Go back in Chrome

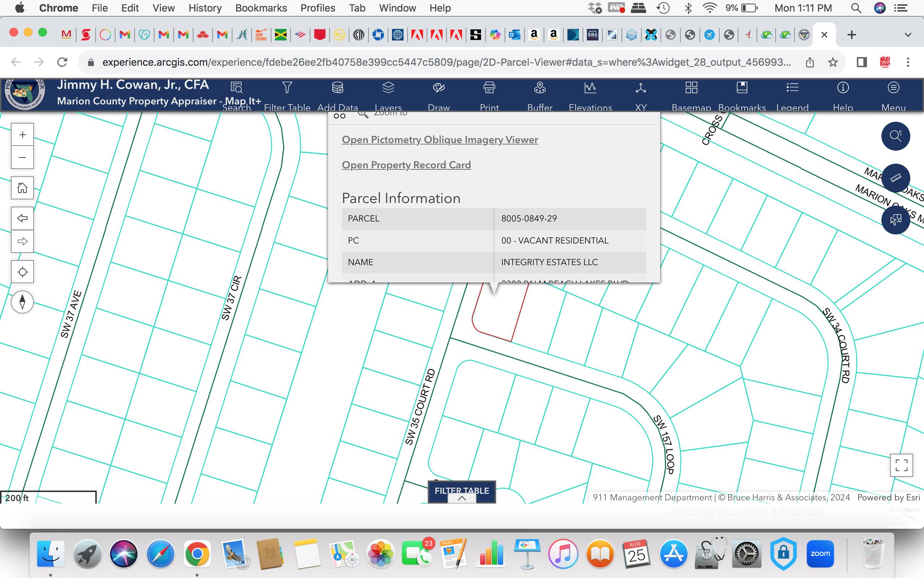(x=16, y=62)
